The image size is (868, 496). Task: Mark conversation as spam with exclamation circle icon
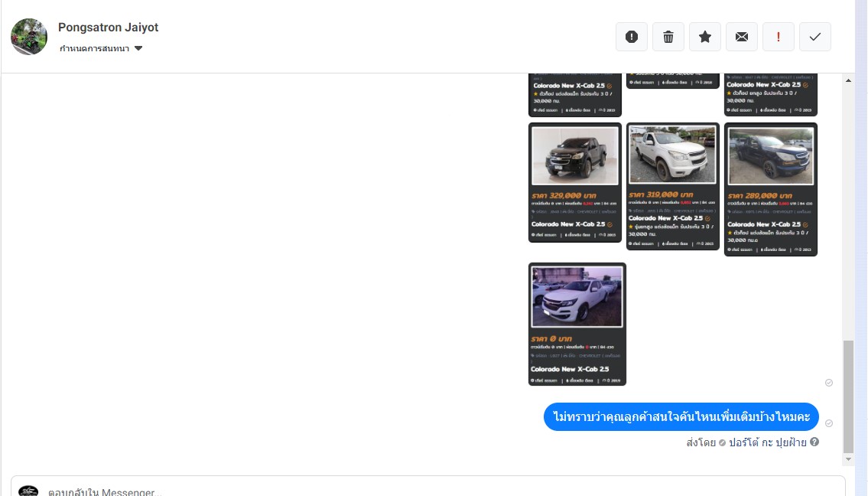632,37
